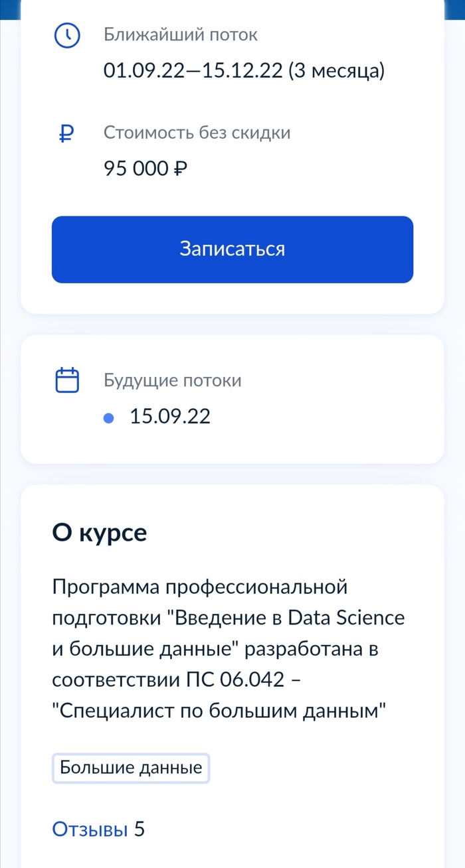Select the future stream date 15.09.22
Image resolution: width=465 pixels, height=868 pixels.
170,417
